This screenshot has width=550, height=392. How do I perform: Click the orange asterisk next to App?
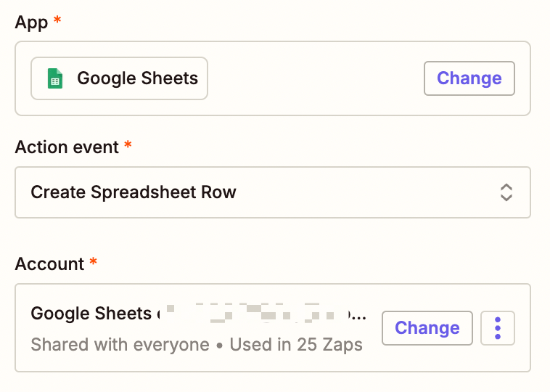[x=58, y=22]
